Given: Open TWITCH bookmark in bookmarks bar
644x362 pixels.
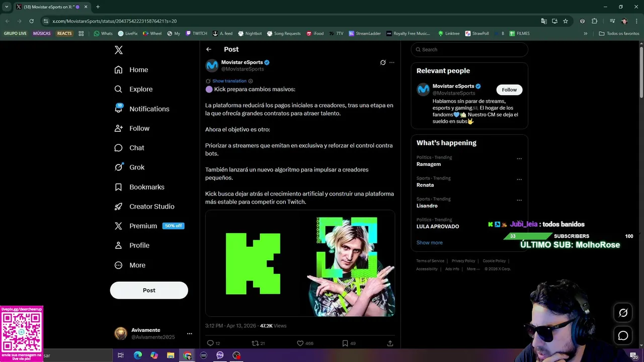Looking at the screenshot, I should [x=196, y=34].
